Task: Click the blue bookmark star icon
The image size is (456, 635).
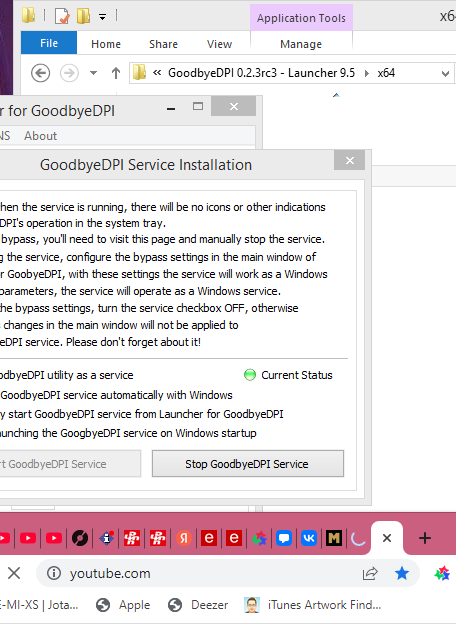Action: coord(402,573)
